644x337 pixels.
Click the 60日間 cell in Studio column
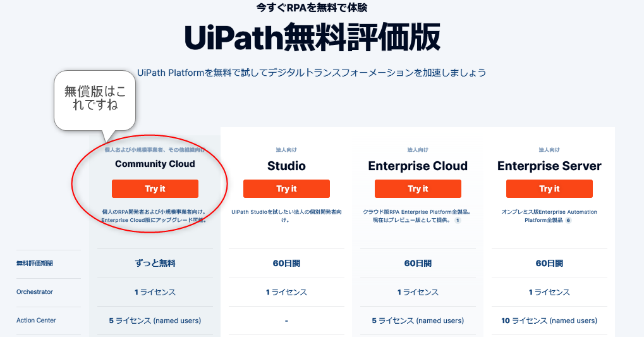[286, 264]
